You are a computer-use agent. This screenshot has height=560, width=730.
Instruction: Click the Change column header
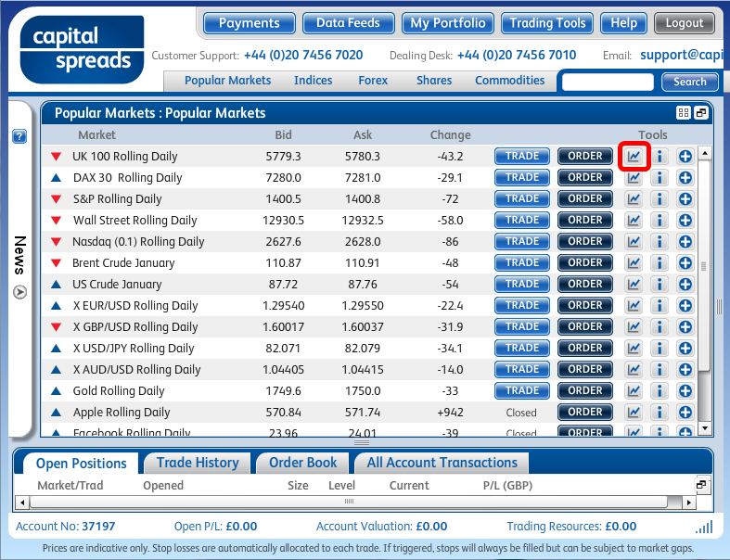click(450, 135)
